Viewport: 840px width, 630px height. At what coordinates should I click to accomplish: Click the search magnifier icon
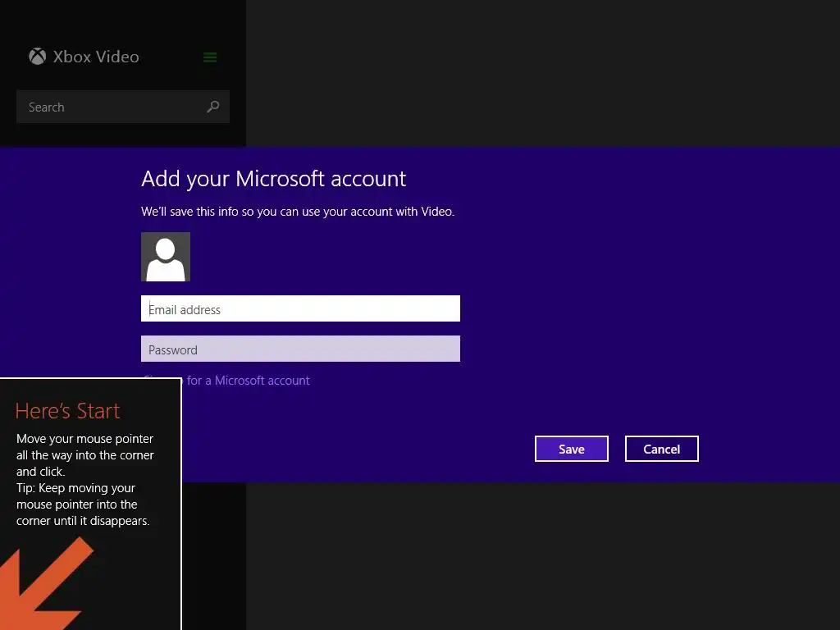[x=213, y=107]
